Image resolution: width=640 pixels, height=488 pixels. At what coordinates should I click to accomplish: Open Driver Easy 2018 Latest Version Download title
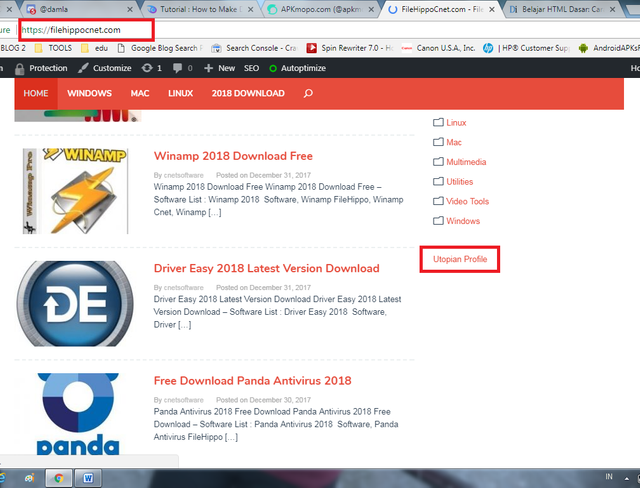click(x=267, y=268)
